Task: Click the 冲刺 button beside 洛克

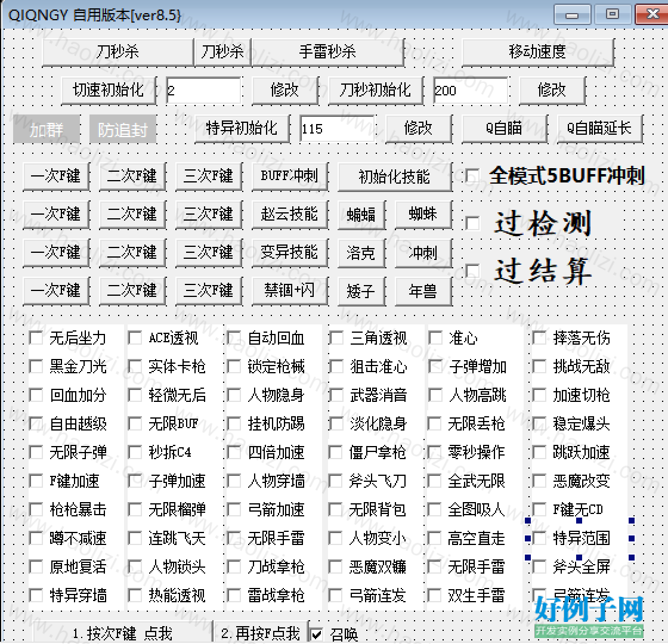Action: pyautogui.click(x=423, y=253)
